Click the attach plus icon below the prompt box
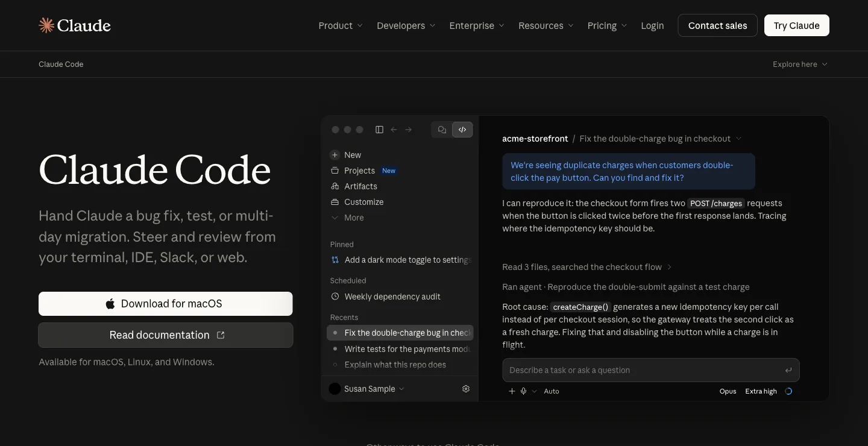This screenshot has width=868, height=446. tap(512, 391)
